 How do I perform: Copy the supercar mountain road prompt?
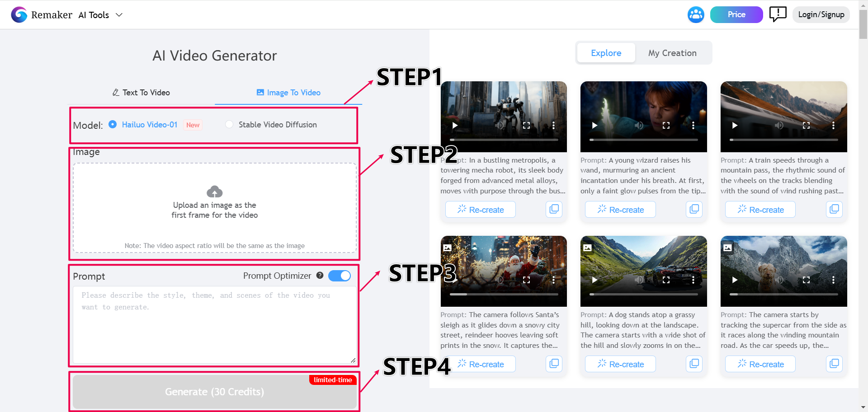[x=834, y=364]
